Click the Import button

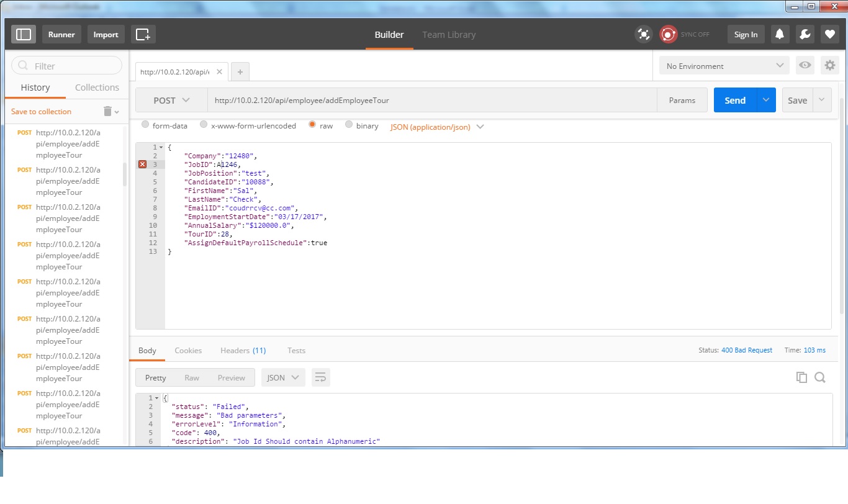coord(106,34)
